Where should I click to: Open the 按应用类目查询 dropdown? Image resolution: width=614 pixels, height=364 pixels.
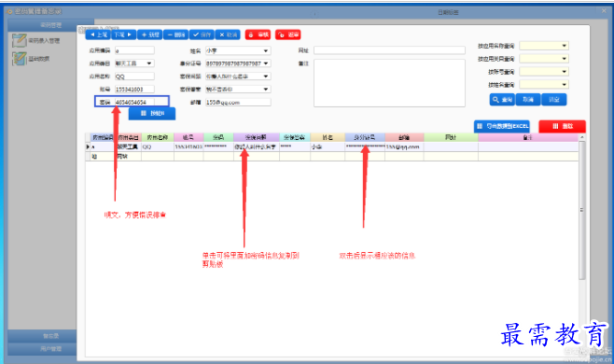(544, 59)
